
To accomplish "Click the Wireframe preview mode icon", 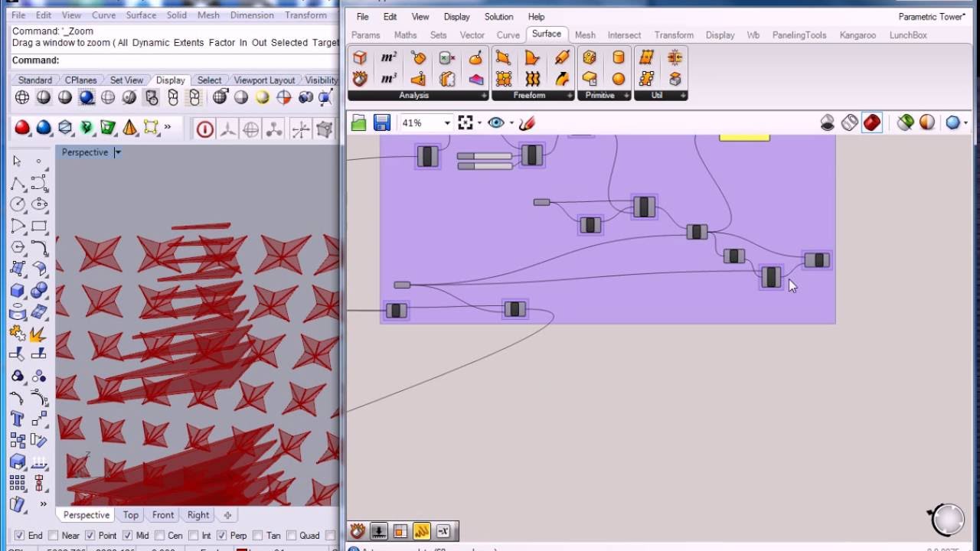I will coord(850,122).
